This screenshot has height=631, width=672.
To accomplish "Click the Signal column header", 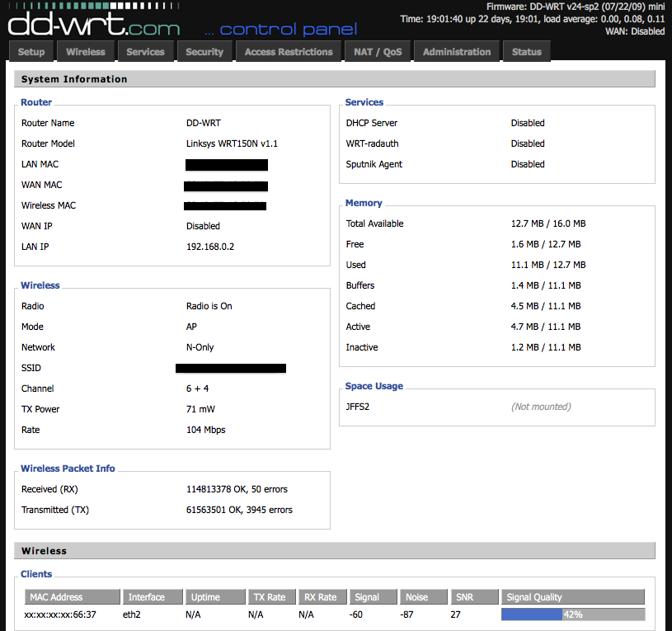I will pyautogui.click(x=374, y=596).
